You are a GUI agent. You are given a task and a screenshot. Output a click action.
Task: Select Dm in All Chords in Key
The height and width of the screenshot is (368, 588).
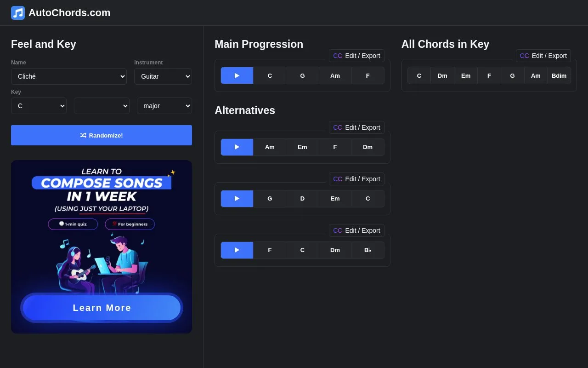tap(442, 75)
